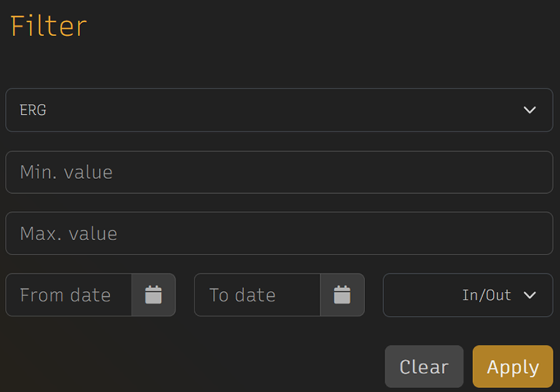Click the To date placeholder text
This screenshot has height=392, width=560.
coord(242,295)
